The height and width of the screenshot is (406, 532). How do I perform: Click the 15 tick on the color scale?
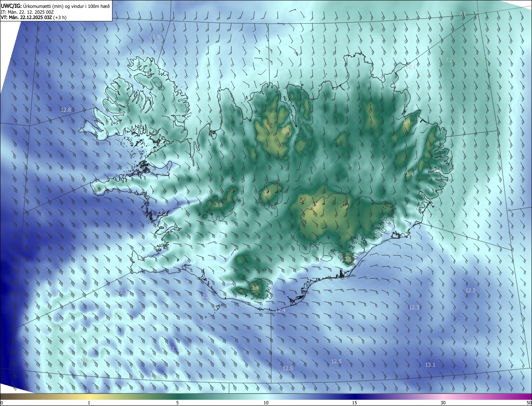point(355,403)
